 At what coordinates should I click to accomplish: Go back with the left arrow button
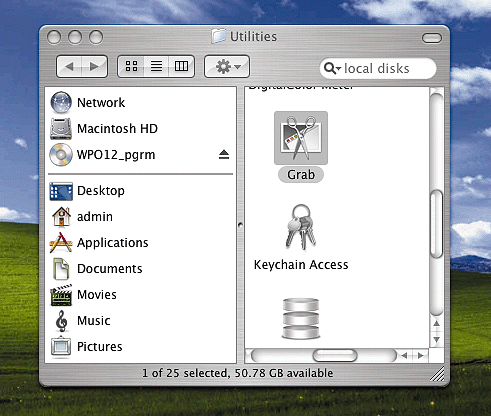pyautogui.click(x=69, y=66)
